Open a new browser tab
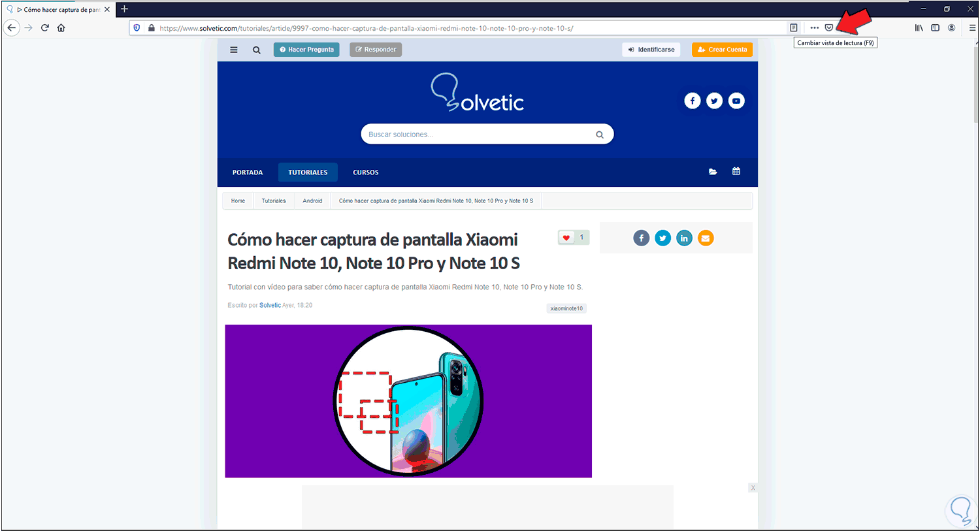 [x=124, y=9]
